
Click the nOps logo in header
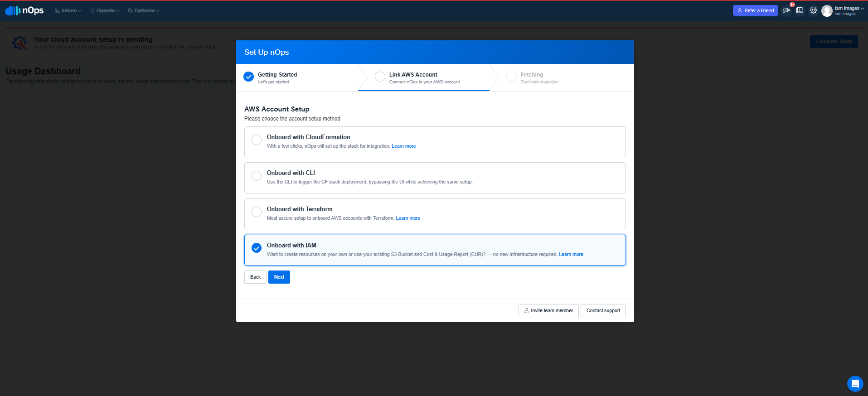click(x=24, y=10)
